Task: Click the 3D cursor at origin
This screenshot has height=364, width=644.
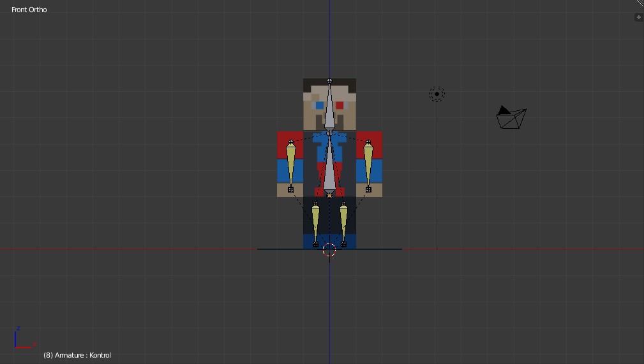Action: (329, 250)
